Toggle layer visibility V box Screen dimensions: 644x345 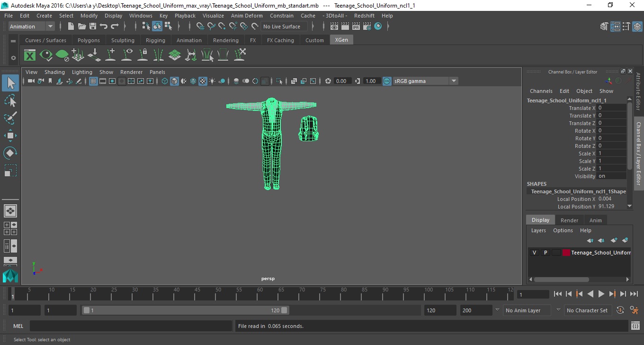click(534, 253)
